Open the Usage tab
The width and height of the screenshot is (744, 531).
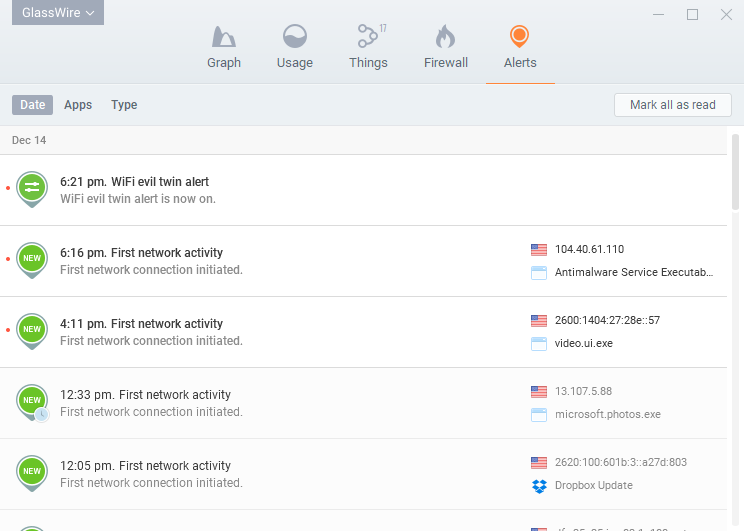[x=295, y=47]
